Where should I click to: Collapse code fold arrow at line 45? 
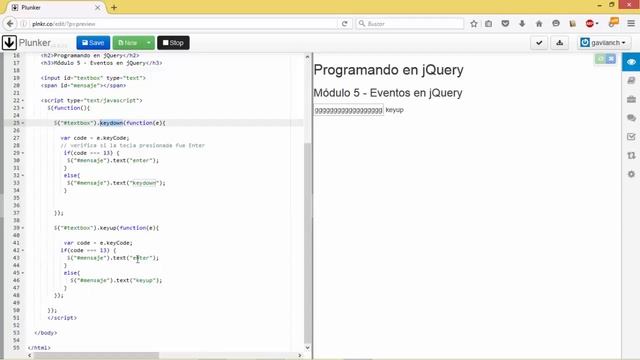[23, 273]
